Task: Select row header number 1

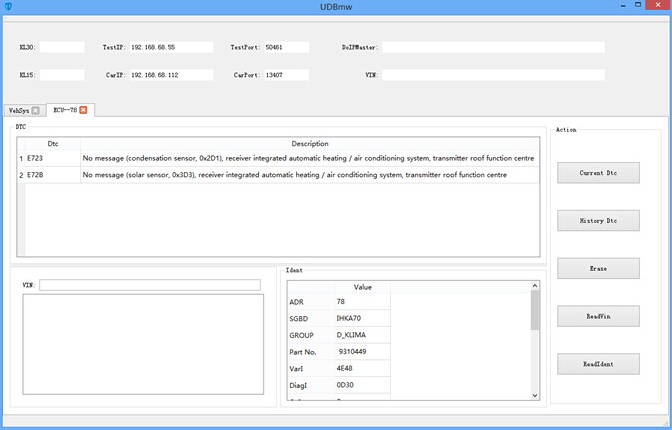Action: click(x=21, y=158)
